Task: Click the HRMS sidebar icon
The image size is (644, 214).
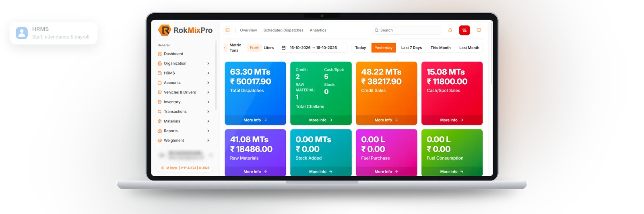Action: coord(160,73)
